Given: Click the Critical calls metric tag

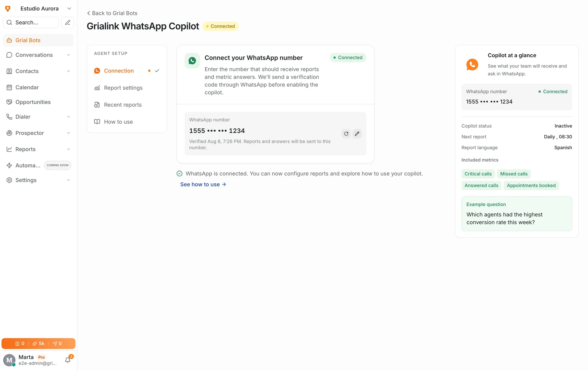Looking at the screenshot, I should click(x=478, y=174).
